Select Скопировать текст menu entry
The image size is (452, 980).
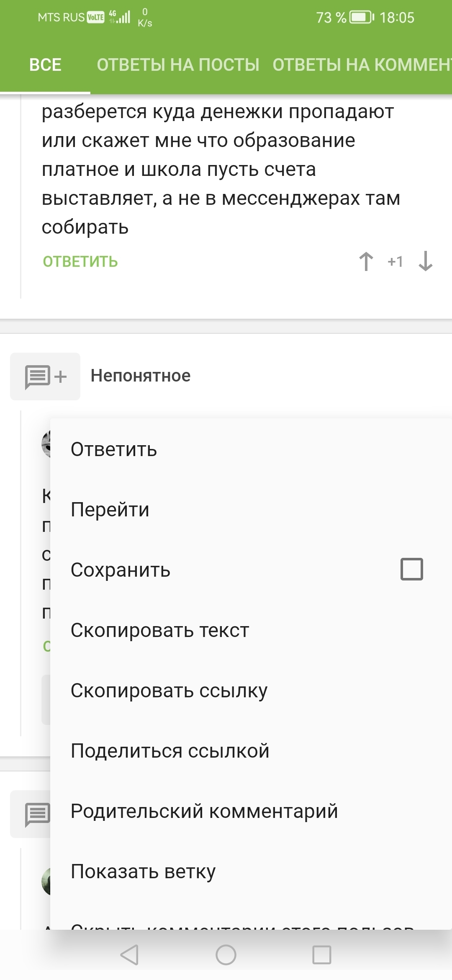pyautogui.click(x=160, y=630)
